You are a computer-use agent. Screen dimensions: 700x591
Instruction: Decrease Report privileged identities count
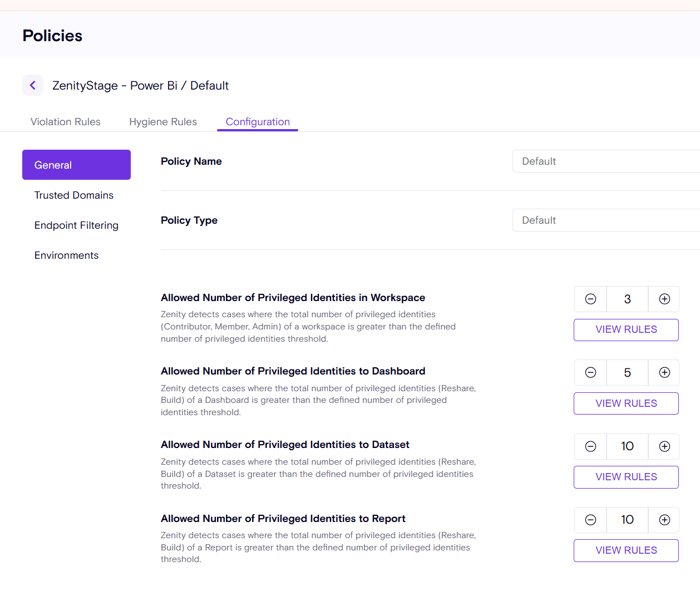point(590,520)
